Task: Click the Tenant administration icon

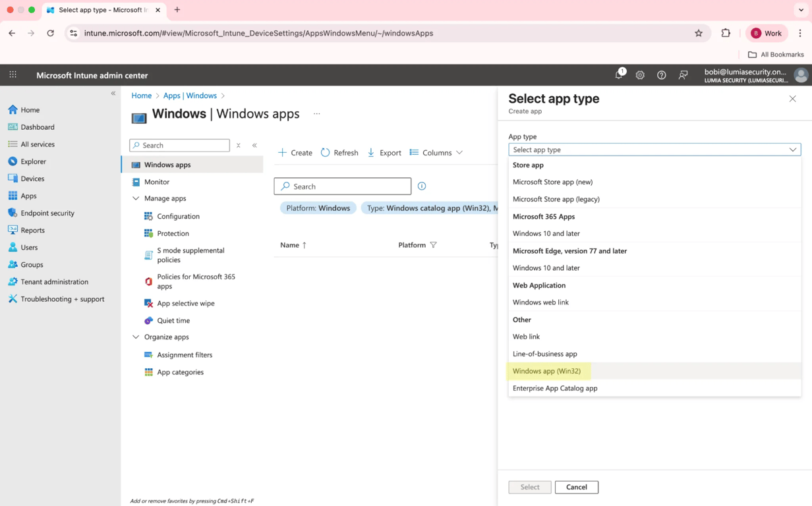Action: coord(13,281)
